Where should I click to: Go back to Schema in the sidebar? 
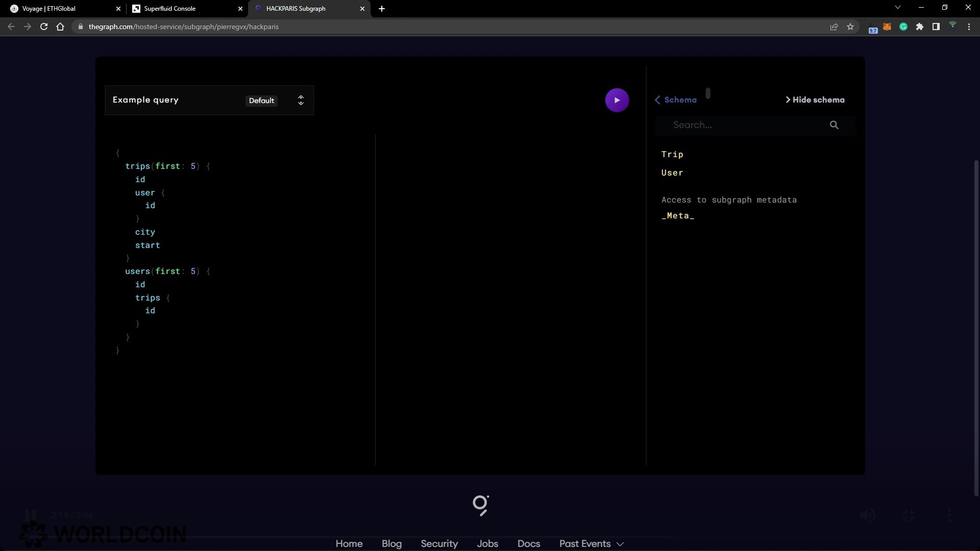[x=675, y=100]
